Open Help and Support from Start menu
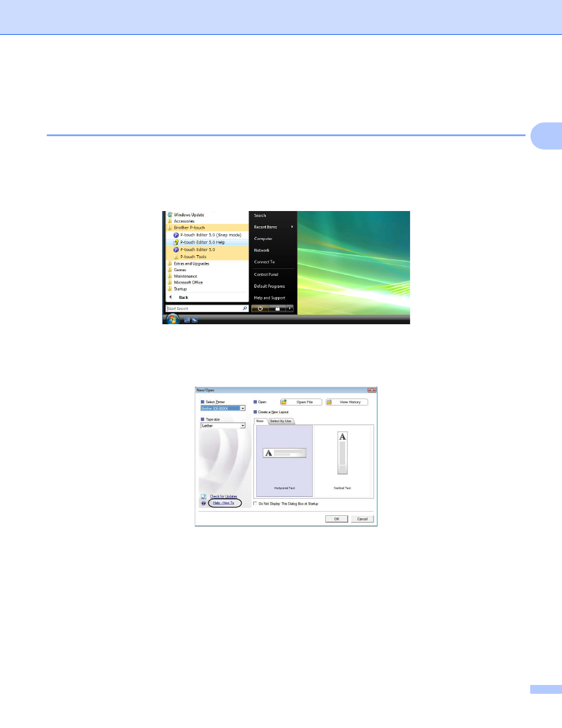The height and width of the screenshot is (728, 562). 270,298
